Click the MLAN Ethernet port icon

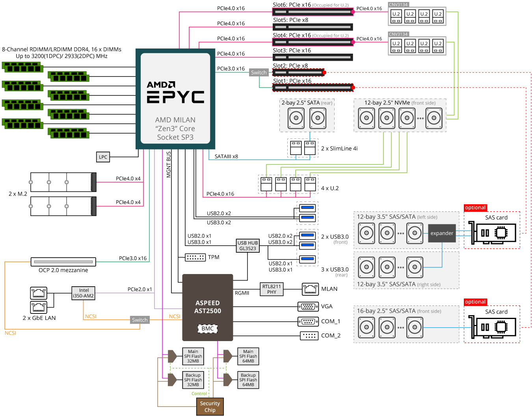[x=310, y=289]
